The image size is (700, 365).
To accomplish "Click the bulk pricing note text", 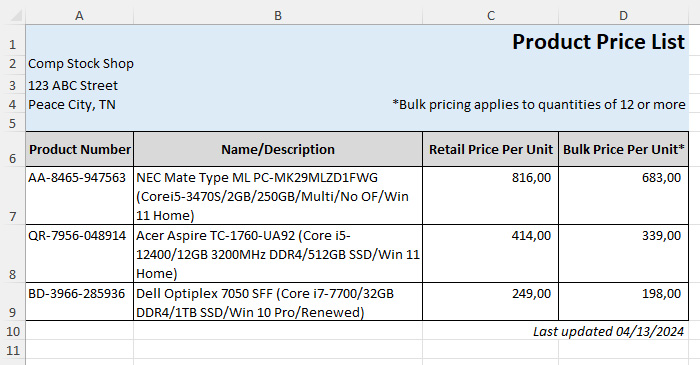I will [539, 104].
